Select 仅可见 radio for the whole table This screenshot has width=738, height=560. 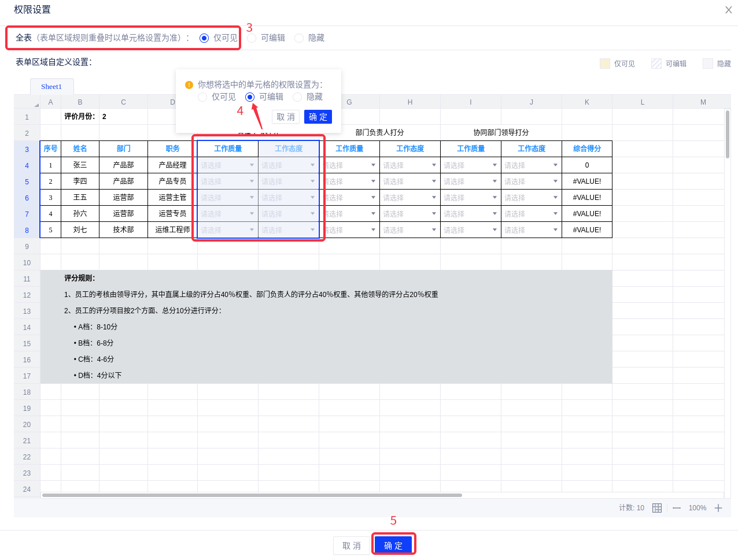pyautogui.click(x=204, y=38)
